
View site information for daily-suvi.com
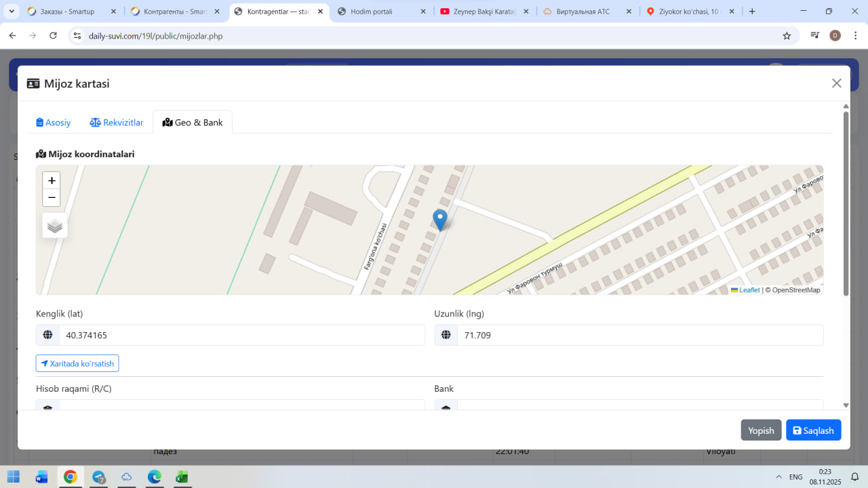pyautogui.click(x=77, y=36)
